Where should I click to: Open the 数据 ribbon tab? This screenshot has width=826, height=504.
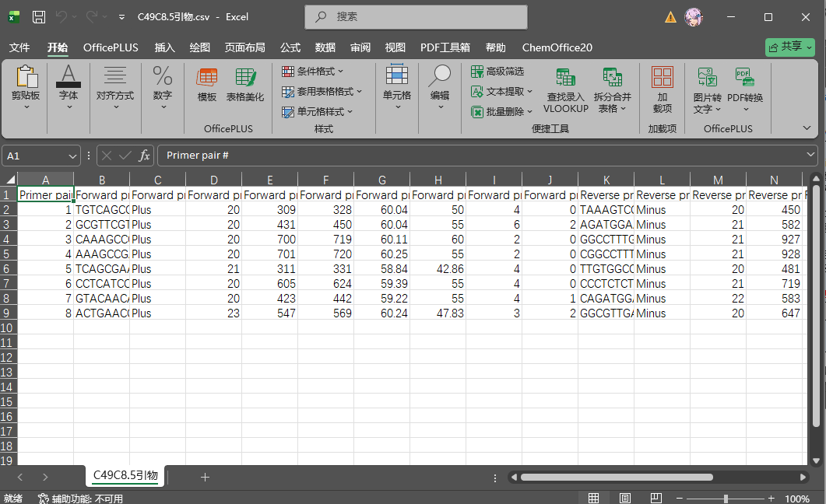pos(325,47)
